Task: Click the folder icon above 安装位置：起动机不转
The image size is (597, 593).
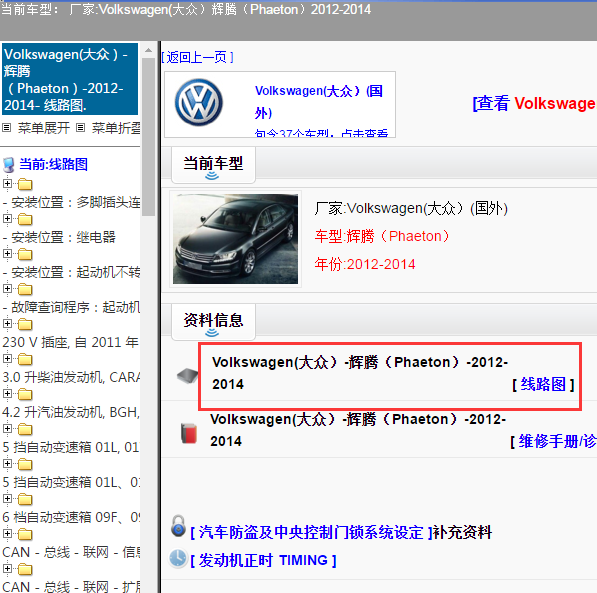Action: coord(25,254)
